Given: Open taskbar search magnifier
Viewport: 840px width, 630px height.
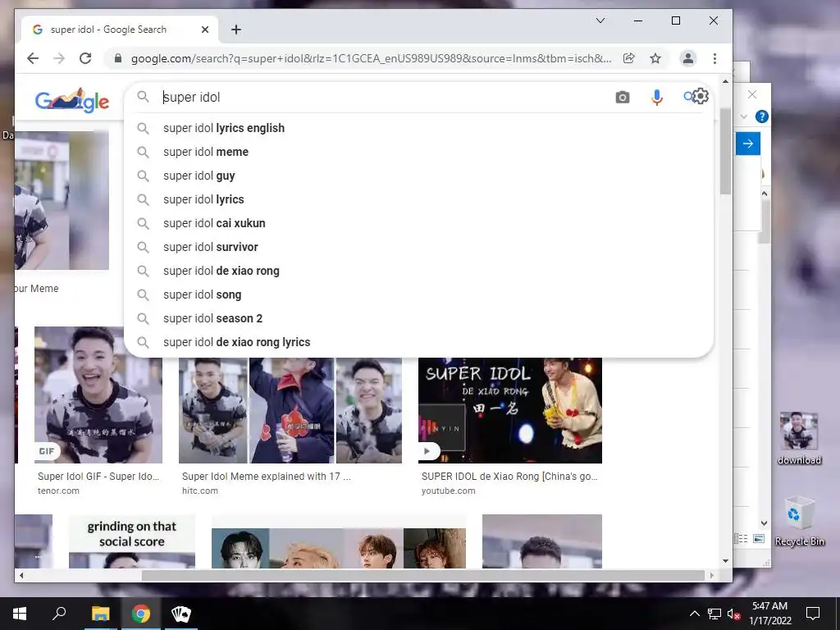Looking at the screenshot, I should (x=59, y=614).
